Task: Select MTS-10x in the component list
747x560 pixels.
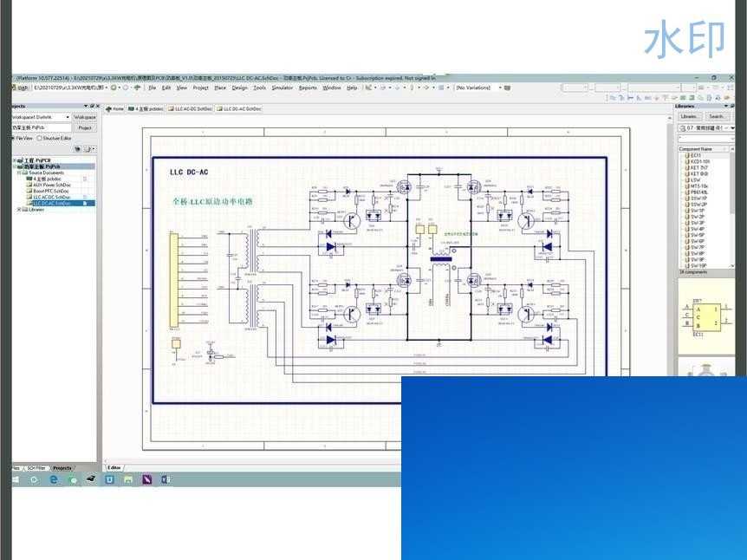Action: pyautogui.click(x=698, y=186)
